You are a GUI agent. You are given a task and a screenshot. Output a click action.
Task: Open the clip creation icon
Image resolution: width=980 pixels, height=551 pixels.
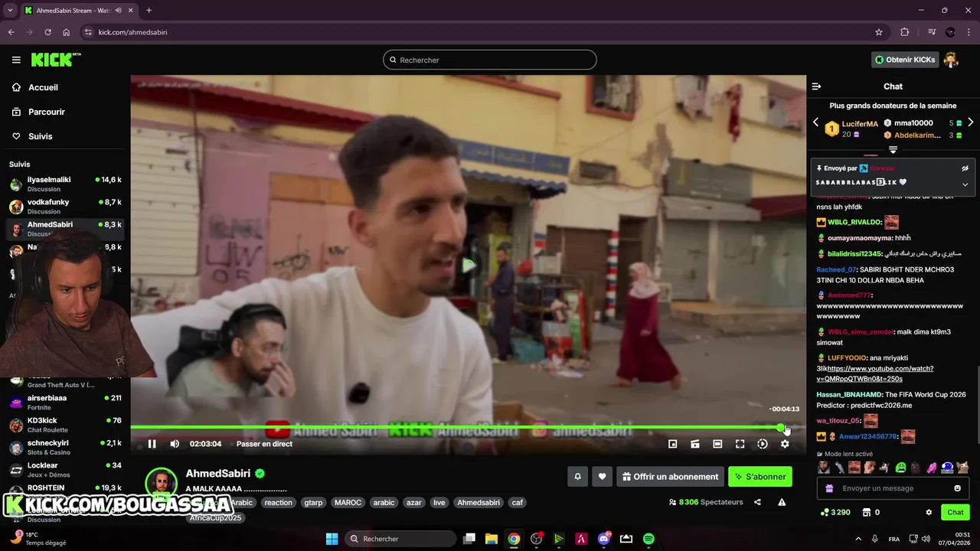click(x=695, y=444)
